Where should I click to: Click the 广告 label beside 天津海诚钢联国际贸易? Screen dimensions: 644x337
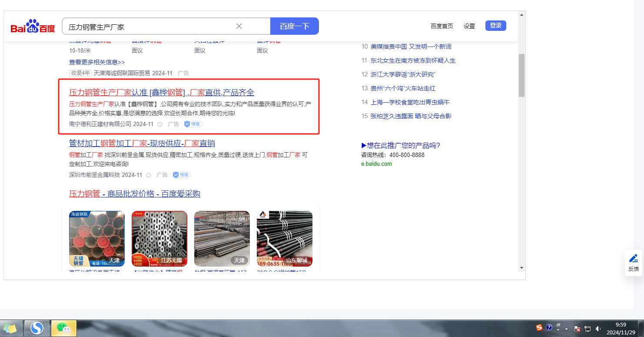pyautogui.click(x=183, y=73)
